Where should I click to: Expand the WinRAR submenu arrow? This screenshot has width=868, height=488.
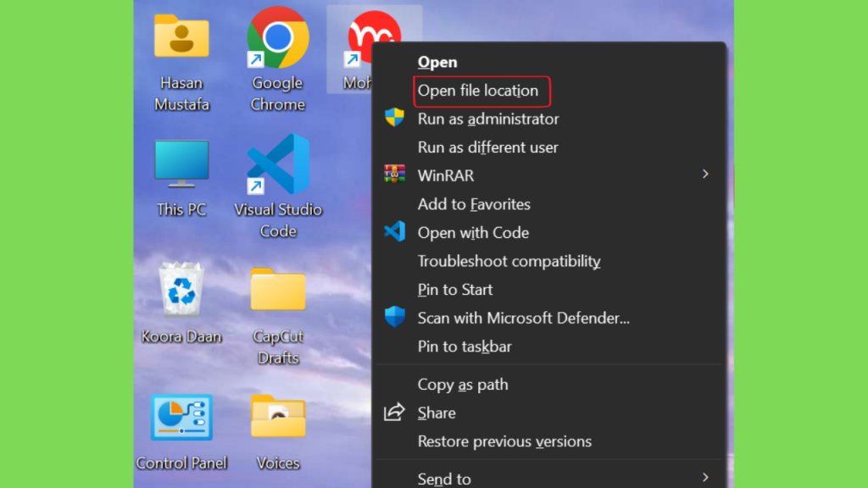coord(705,175)
